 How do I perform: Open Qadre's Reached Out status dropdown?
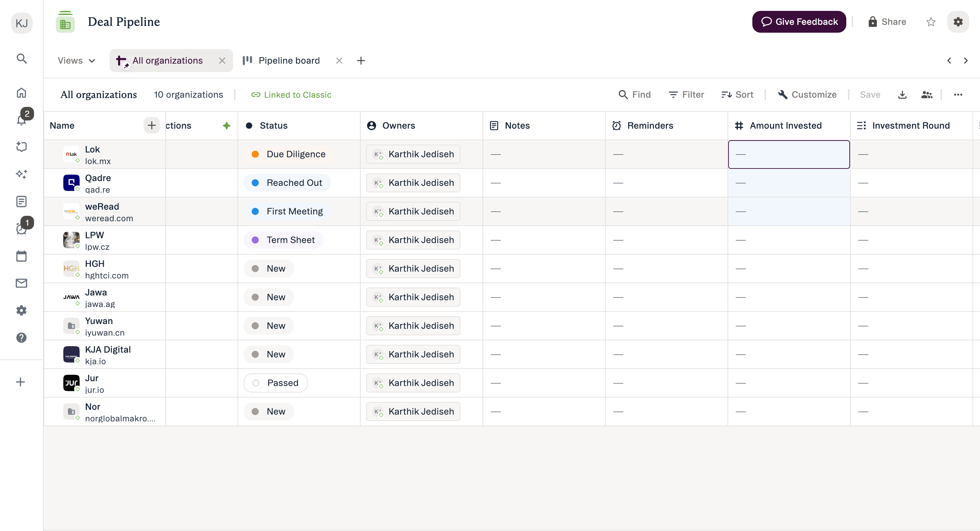287,183
